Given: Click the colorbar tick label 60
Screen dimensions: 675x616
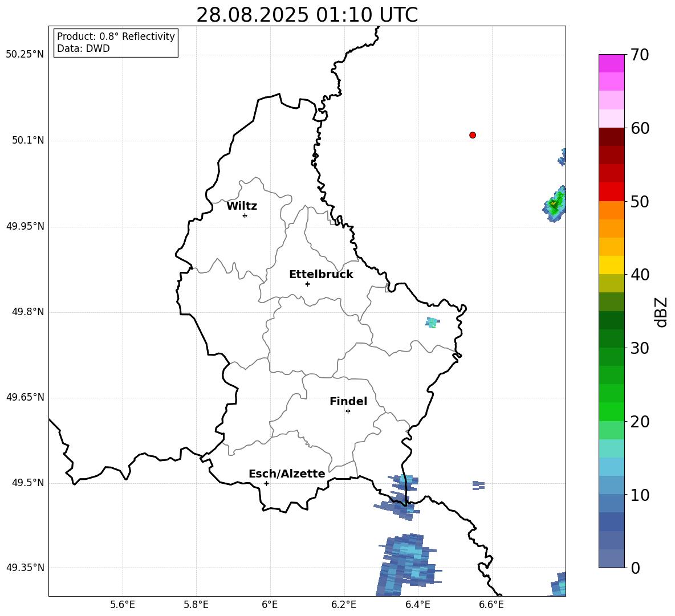Looking at the screenshot, I should point(640,128).
